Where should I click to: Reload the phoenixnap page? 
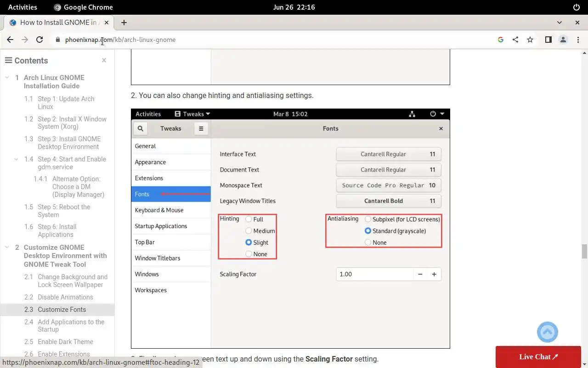point(40,40)
